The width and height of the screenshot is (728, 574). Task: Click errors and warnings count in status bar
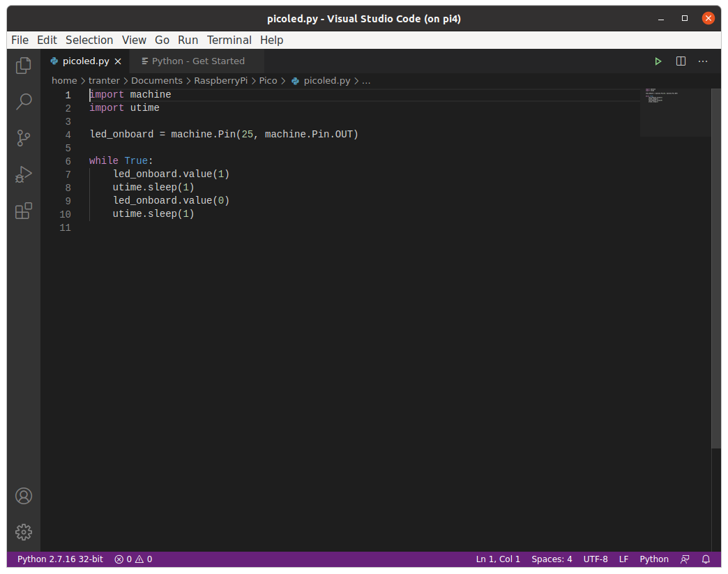[133, 559]
